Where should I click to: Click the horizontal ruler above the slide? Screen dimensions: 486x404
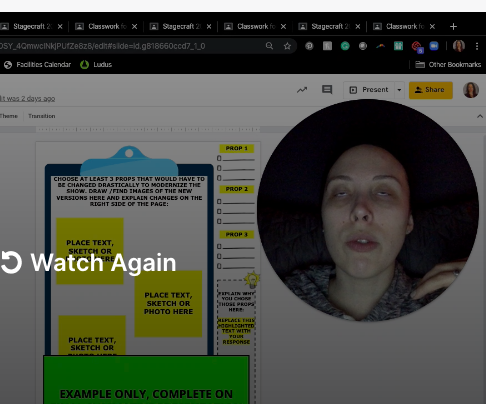pos(148,129)
